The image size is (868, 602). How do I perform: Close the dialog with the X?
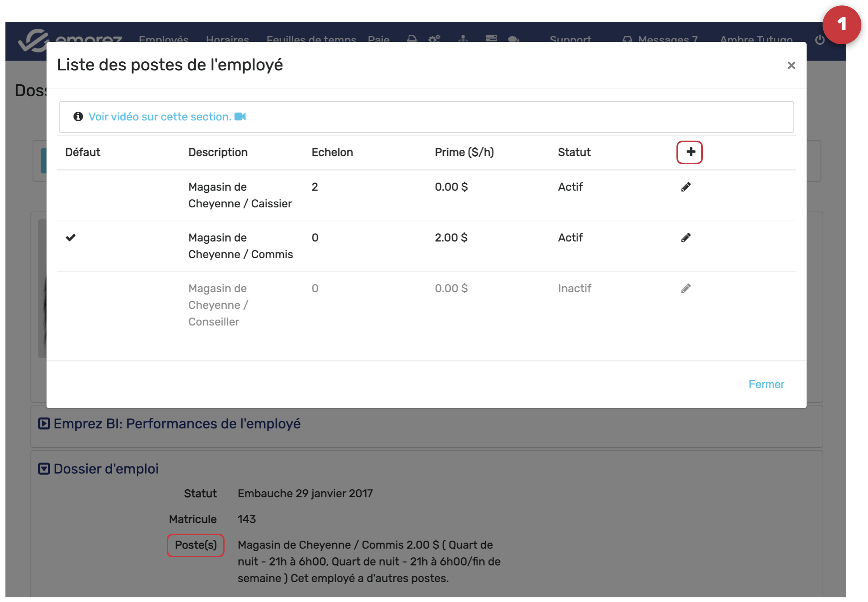(791, 65)
